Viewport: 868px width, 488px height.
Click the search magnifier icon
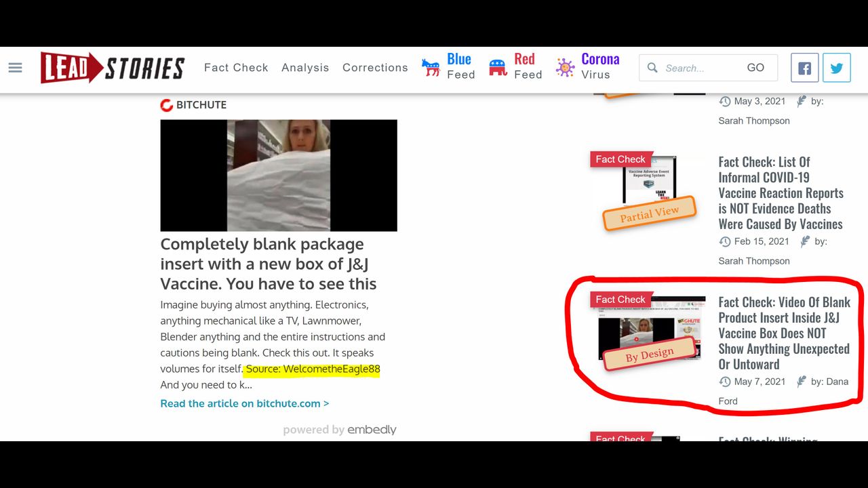[x=652, y=68]
